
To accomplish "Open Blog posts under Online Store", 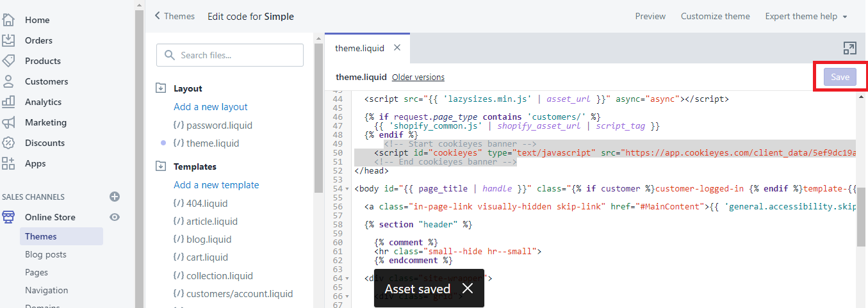I will click(x=45, y=254).
